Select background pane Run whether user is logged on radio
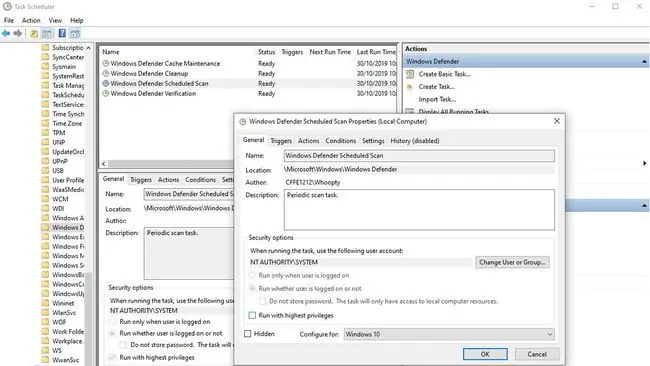The image size is (650, 366). point(112,333)
